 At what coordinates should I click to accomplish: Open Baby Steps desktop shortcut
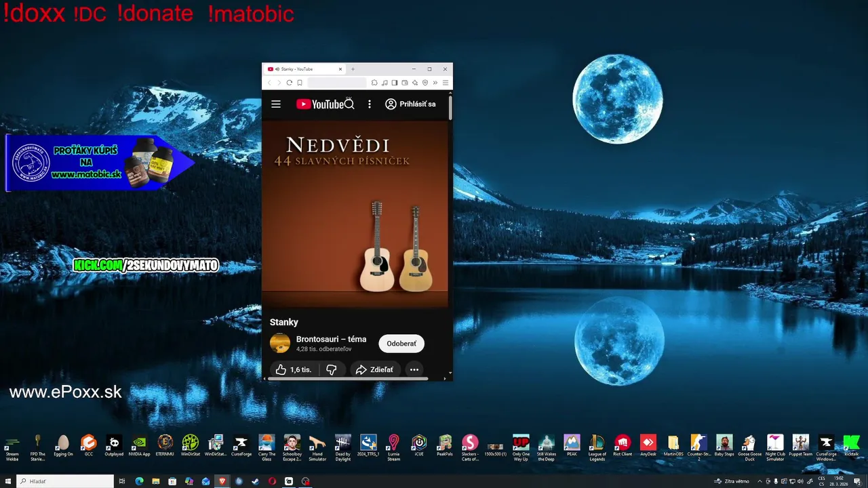coord(724,447)
